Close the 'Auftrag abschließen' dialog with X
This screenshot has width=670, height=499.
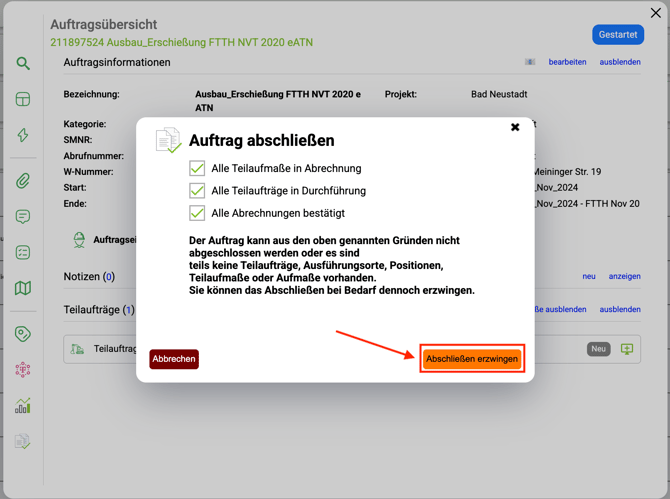tap(515, 127)
